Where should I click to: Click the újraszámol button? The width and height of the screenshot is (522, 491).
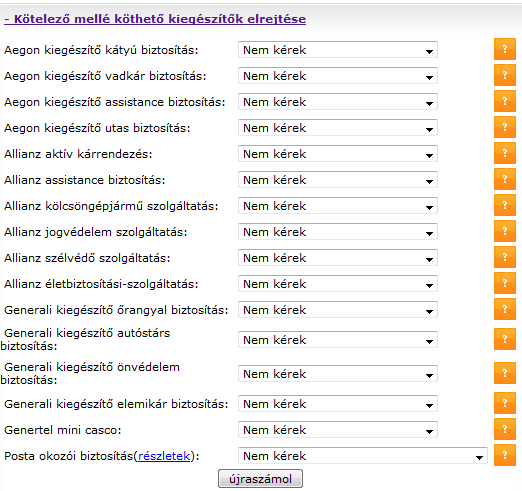point(260,479)
